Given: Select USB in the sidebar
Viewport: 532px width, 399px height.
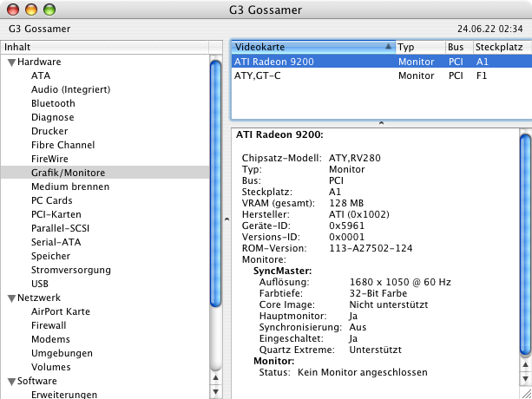Looking at the screenshot, I should (40, 284).
